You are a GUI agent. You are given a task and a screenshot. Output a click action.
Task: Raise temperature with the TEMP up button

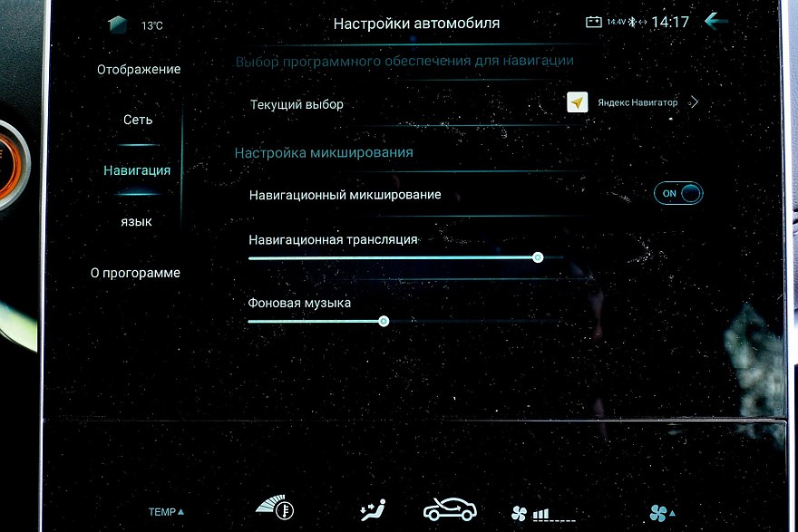166,512
